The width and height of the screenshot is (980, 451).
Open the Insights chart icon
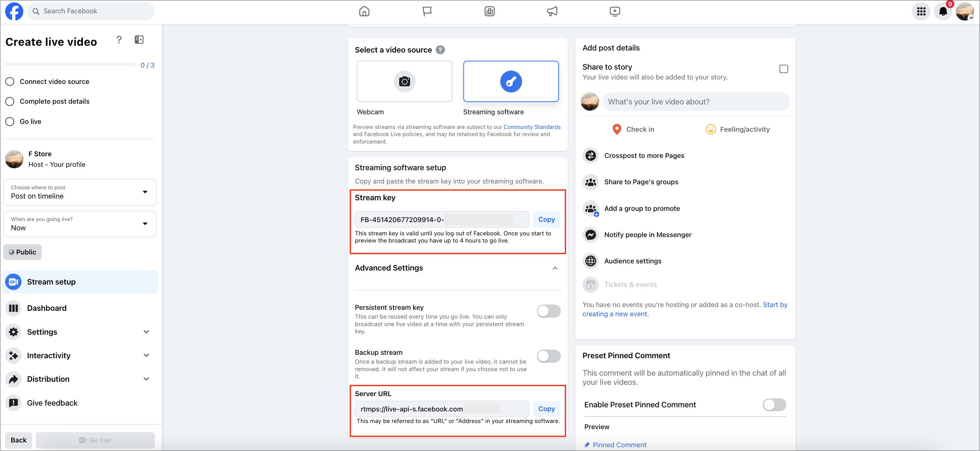point(489,11)
